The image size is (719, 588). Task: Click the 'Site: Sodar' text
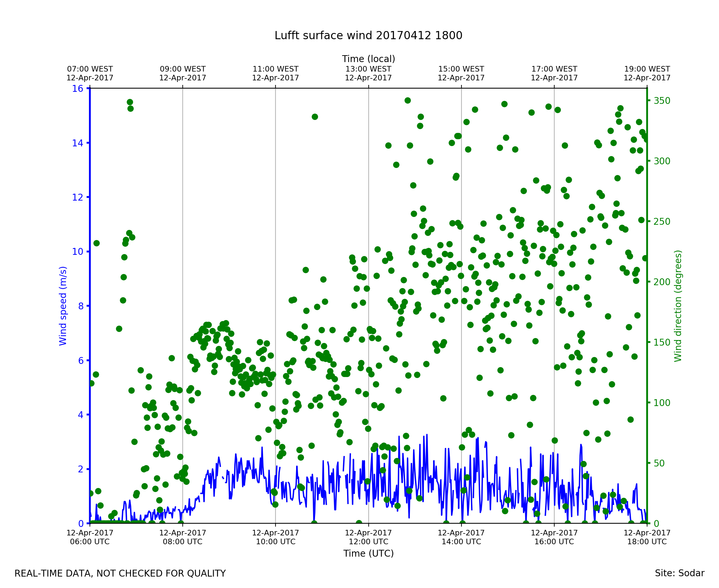point(679,573)
